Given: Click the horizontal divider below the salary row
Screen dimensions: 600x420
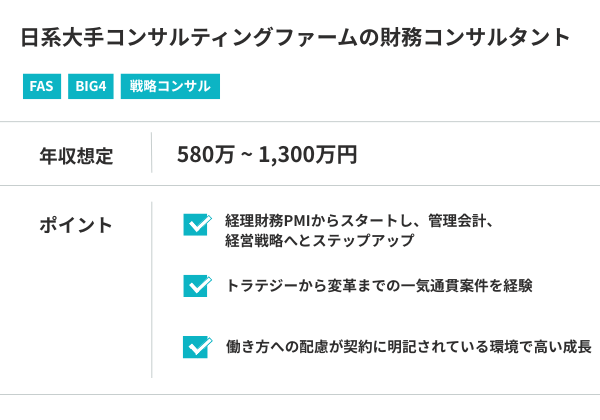Looking at the screenshot, I should [300, 185].
